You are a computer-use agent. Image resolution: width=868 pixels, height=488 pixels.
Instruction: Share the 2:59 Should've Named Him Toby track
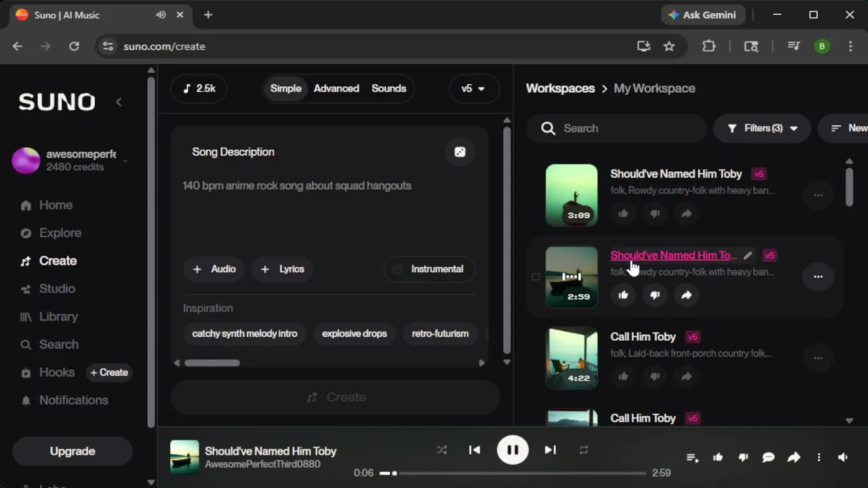pyautogui.click(x=686, y=295)
